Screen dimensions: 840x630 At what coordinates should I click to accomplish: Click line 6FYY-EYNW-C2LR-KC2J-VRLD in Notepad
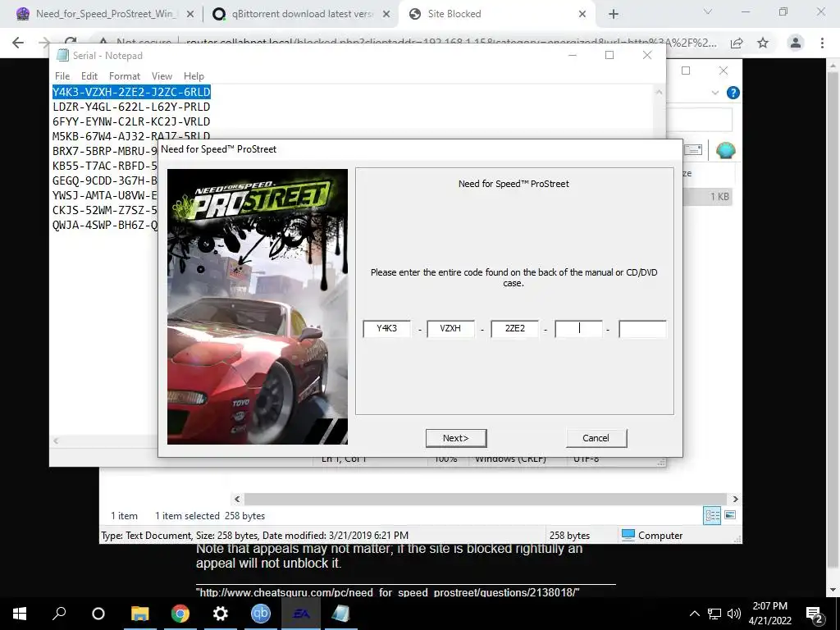point(131,121)
